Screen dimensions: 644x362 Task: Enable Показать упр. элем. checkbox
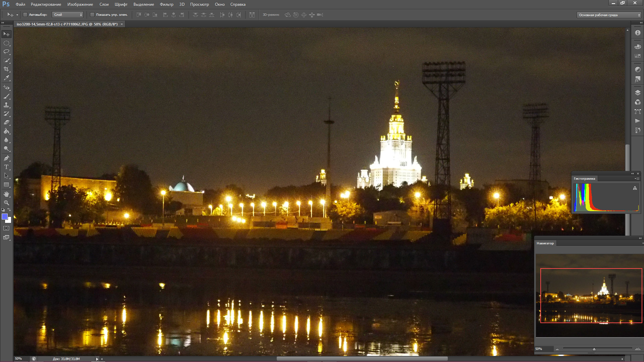coord(92,15)
